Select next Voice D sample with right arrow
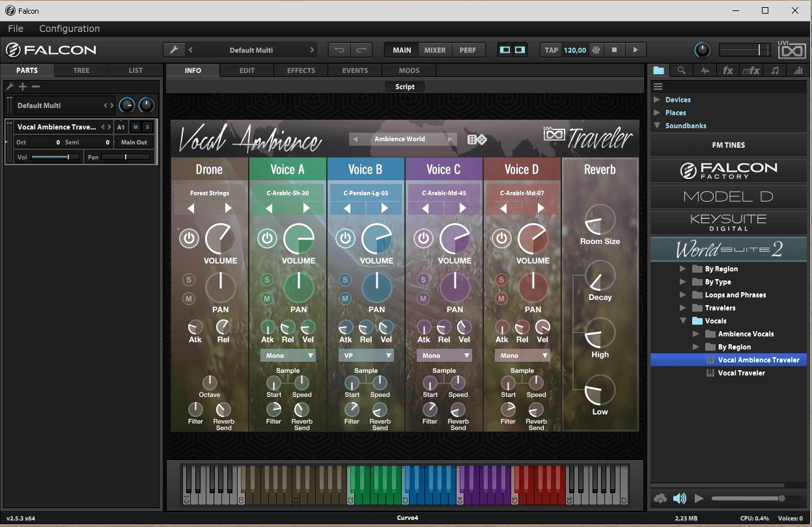Screen dimensions: 812x527 coord(540,208)
